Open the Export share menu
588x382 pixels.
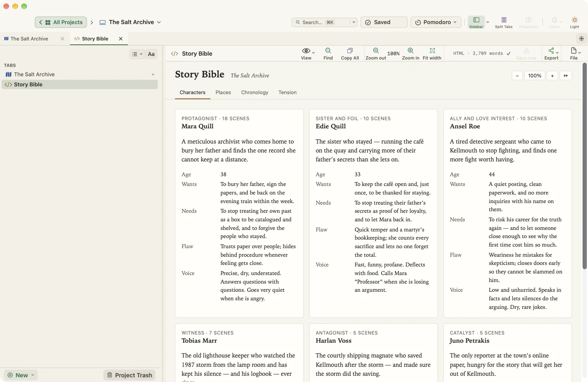click(551, 54)
